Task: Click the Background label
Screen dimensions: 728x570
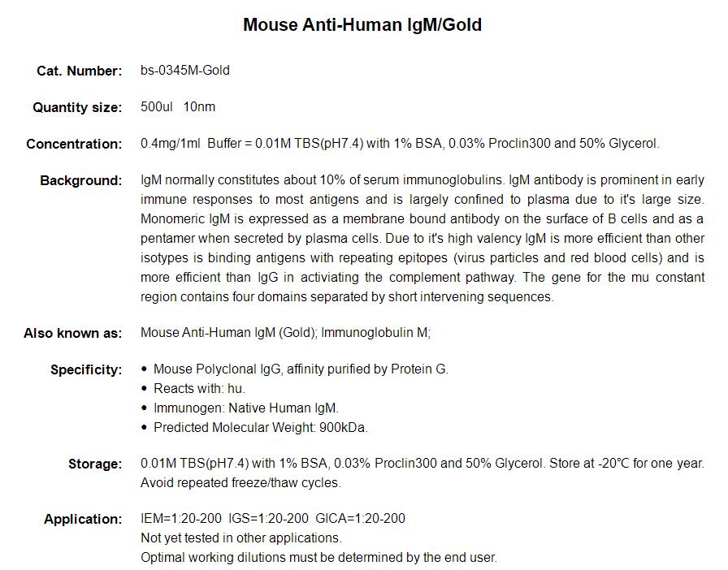Action: pos(81,180)
